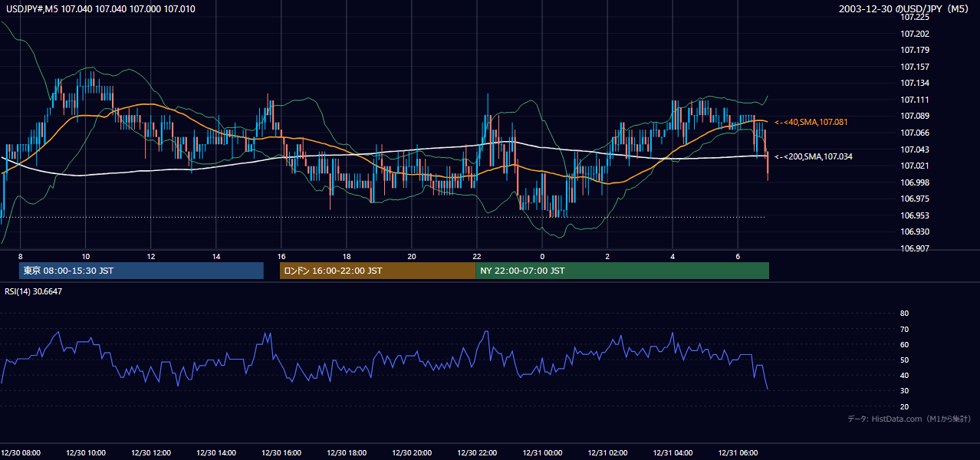The image size is (980, 460).
Task: Click price level 106.930 on axis
Action: (915, 232)
